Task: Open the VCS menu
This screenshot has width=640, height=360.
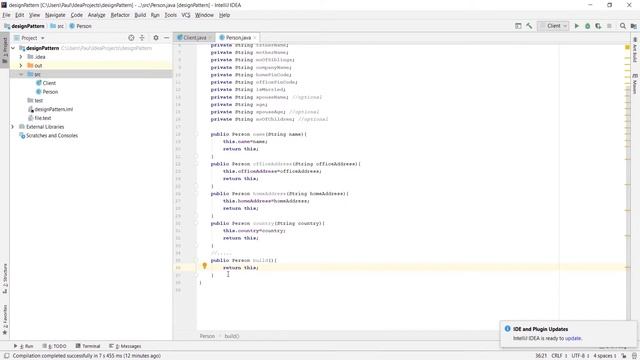Action: click(x=186, y=15)
